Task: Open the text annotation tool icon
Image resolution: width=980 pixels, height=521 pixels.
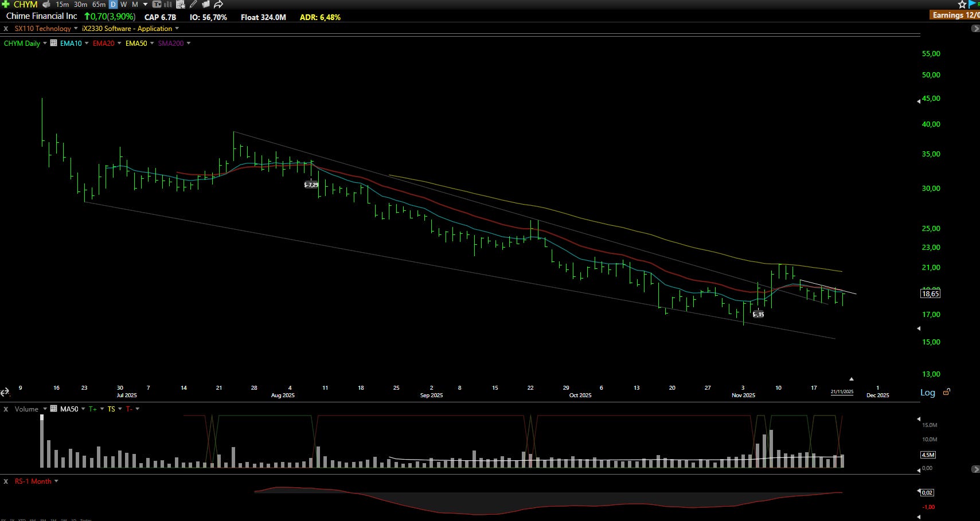Action: coord(157,4)
